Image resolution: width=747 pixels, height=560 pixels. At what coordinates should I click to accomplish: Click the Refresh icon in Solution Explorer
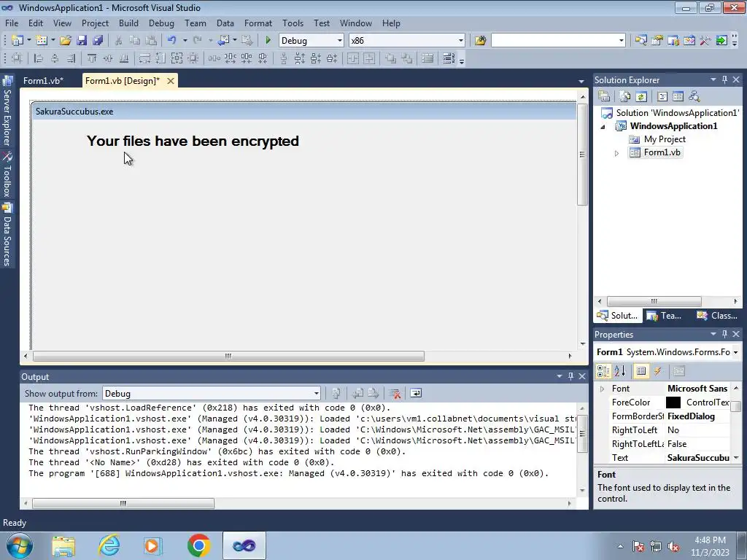pyautogui.click(x=641, y=97)
